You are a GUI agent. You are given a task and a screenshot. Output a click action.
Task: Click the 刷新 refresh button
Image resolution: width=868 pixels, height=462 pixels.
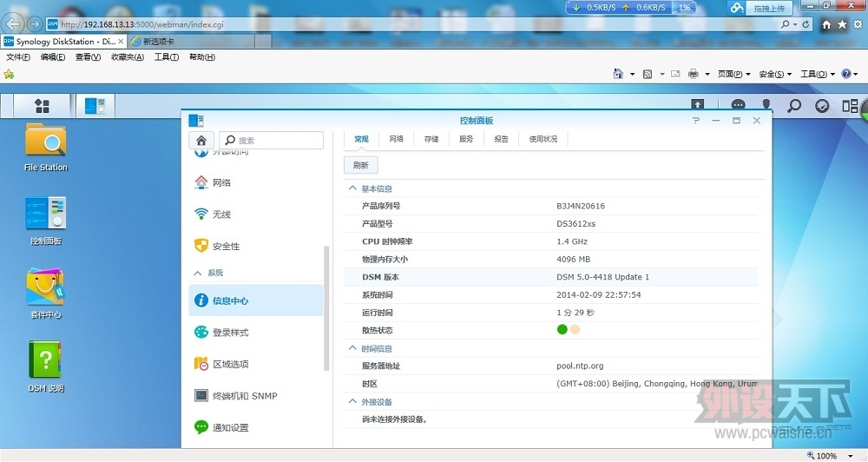(361, 165)
